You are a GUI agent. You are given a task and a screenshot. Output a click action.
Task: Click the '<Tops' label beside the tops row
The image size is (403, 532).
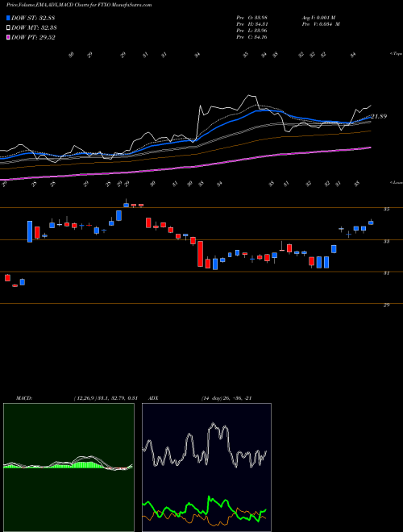[x=396, y=54]
